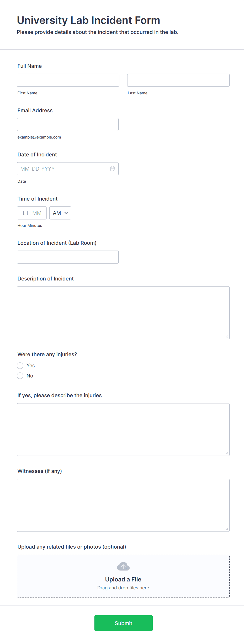Click injuries description textarea resize handle
The image size is (244, 644).
coord(227,453)
